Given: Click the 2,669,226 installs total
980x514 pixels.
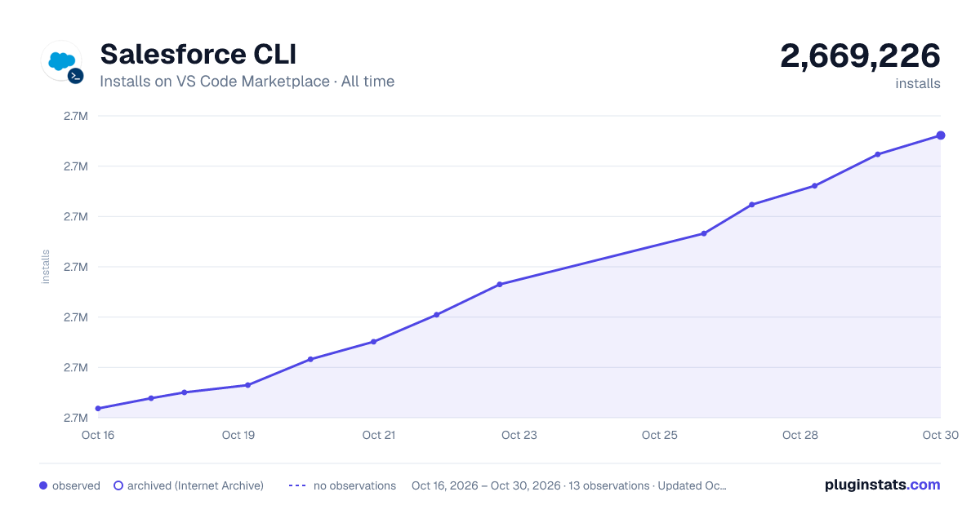Looking at the screenshot, I should [860, 56].
